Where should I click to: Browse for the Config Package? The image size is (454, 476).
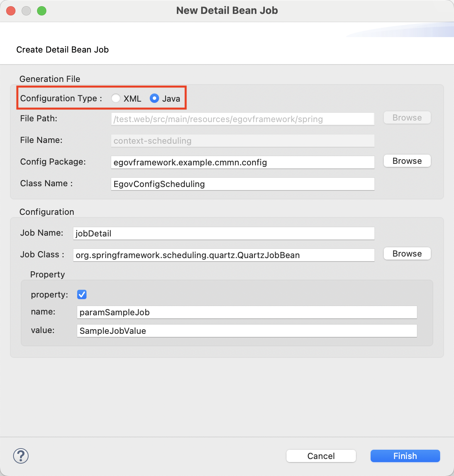(x=407, y=161)
